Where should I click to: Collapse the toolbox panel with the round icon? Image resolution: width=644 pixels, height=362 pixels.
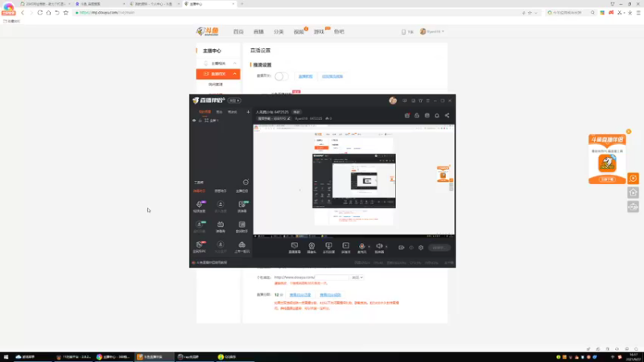pos(246,183)
